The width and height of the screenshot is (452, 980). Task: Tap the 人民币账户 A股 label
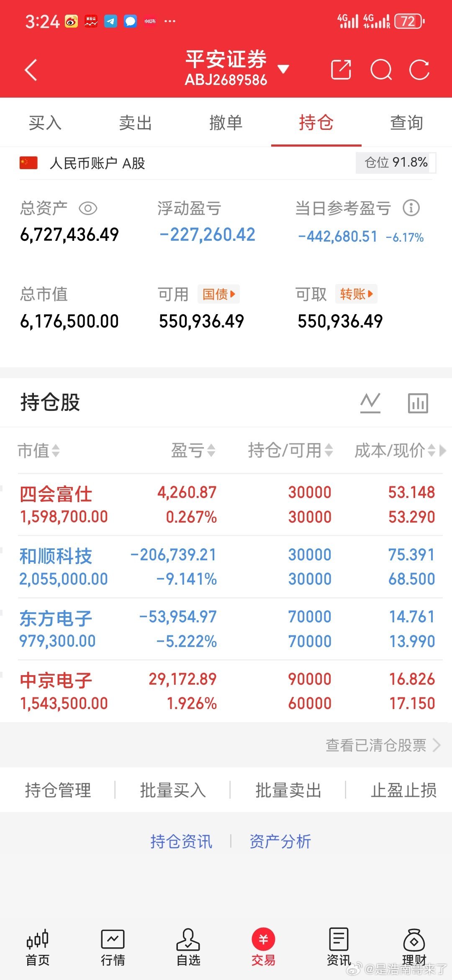[x=97, y=163]
